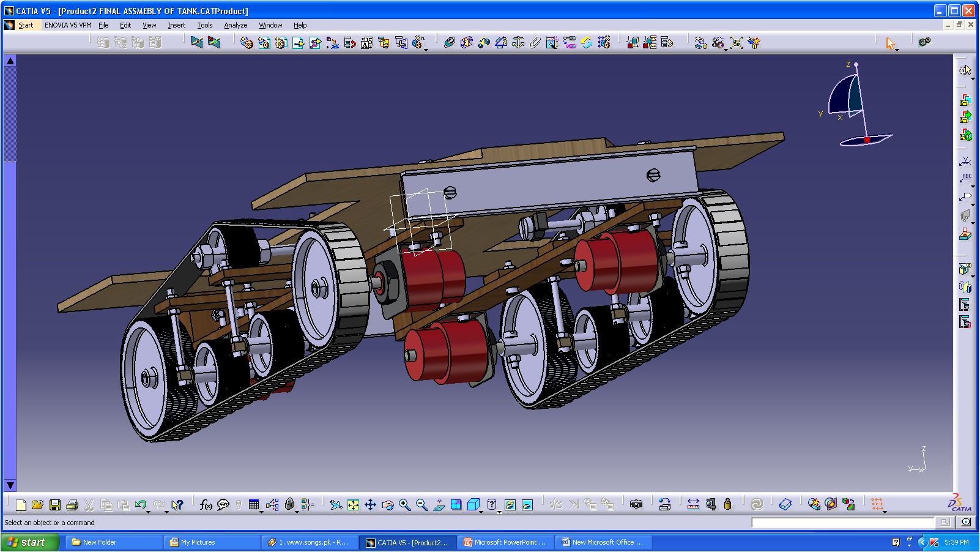Screen dimensions: 980x552
Task: Click the Windows start button
Action: (x=30, y=542)
